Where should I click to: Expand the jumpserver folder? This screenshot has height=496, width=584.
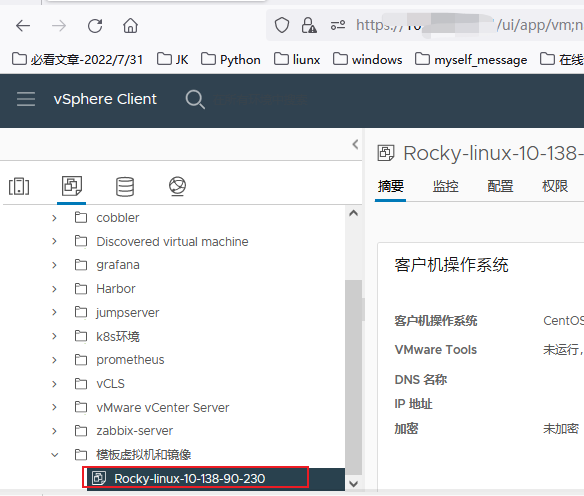tap(54, 312)
